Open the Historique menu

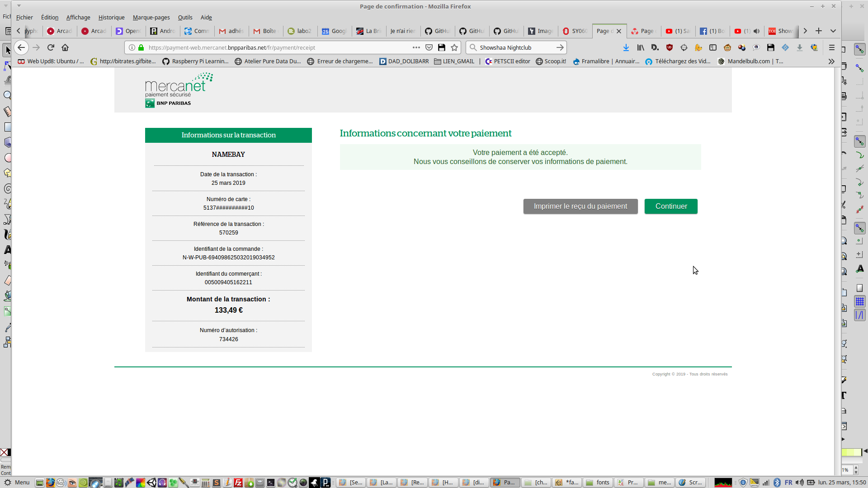click(111, 17)
